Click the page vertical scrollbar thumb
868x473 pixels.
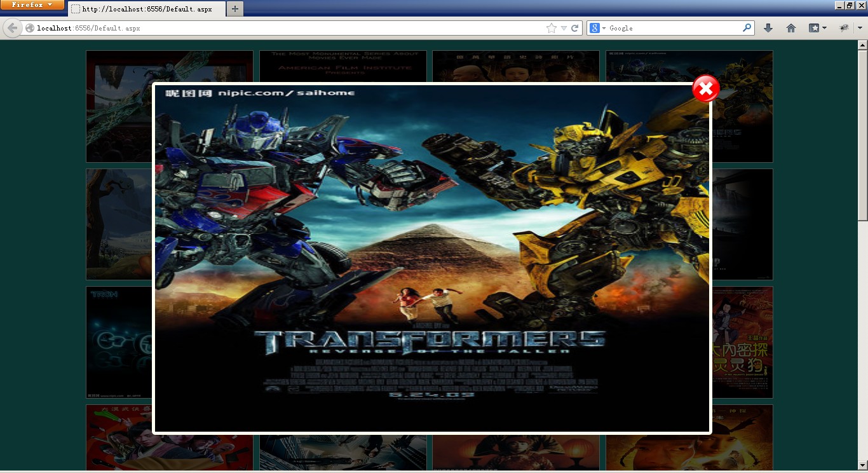[x=862, y=135]
